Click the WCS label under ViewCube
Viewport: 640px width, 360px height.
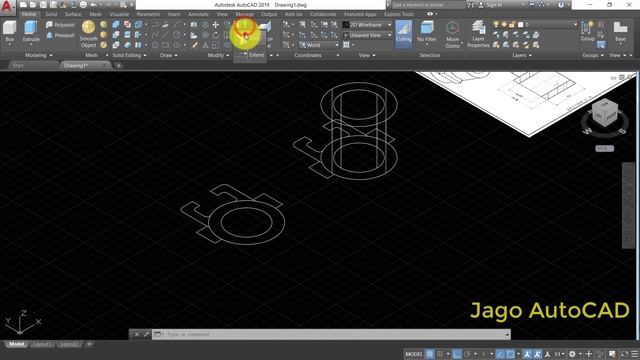[x=604, y=149]
